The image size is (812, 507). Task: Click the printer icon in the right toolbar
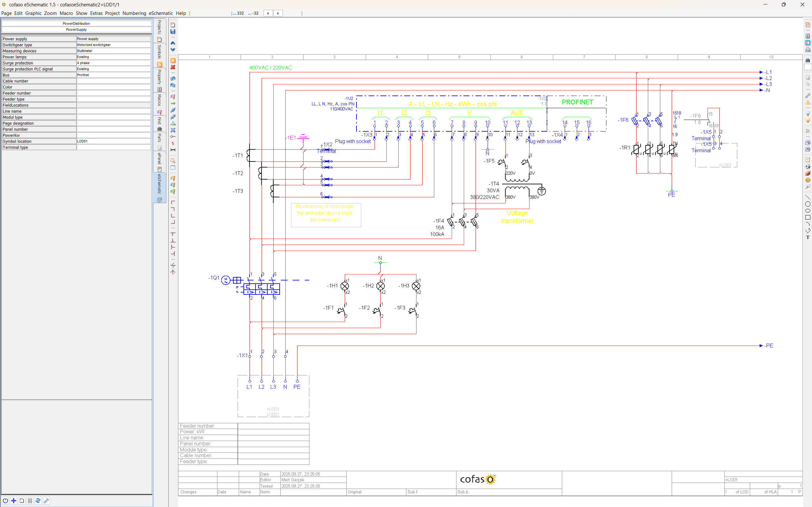(808, 49)
